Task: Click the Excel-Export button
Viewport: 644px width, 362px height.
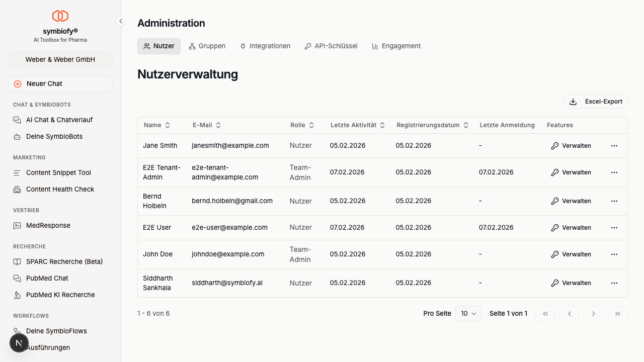Action: tap(596, 101)
